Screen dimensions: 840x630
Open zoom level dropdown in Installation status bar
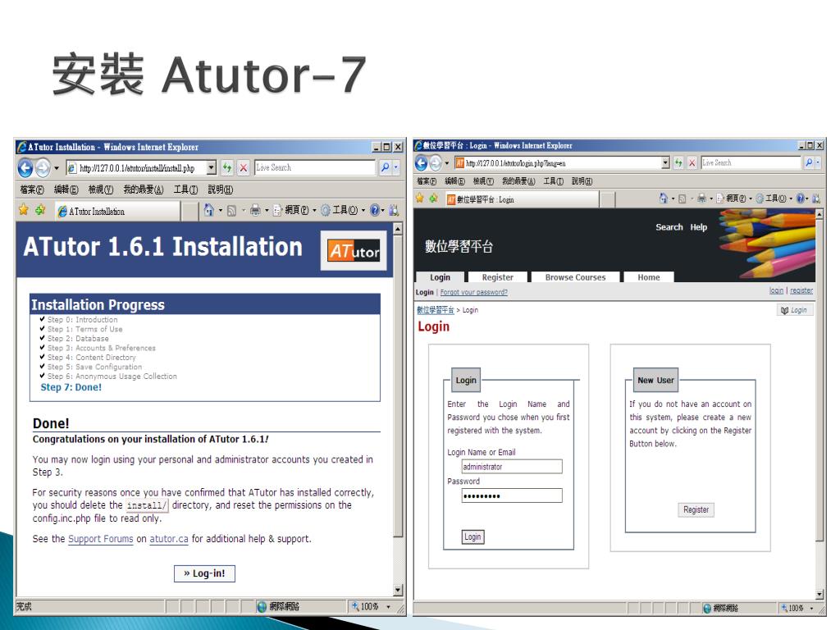pyautogui.click(x=388, y=606)
